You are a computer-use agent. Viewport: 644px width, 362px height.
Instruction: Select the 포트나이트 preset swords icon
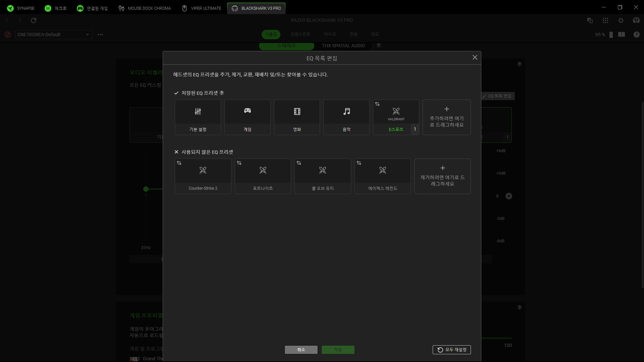[x=263, y=170]
